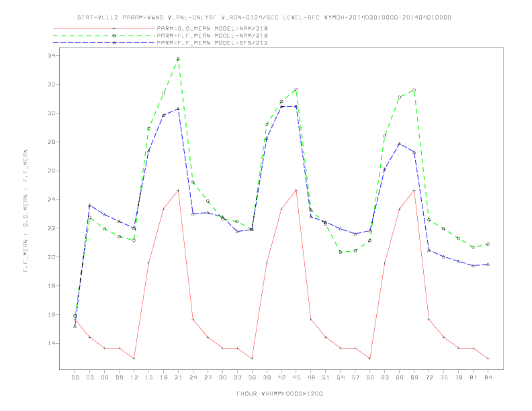Click x-axis forecast hour label 69
This screenshot has width=532, height=411.
pos(414,377)
